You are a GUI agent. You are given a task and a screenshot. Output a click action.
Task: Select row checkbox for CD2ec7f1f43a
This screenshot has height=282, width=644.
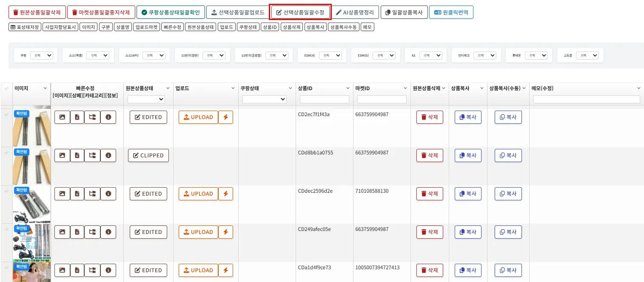tap(6, 114)
